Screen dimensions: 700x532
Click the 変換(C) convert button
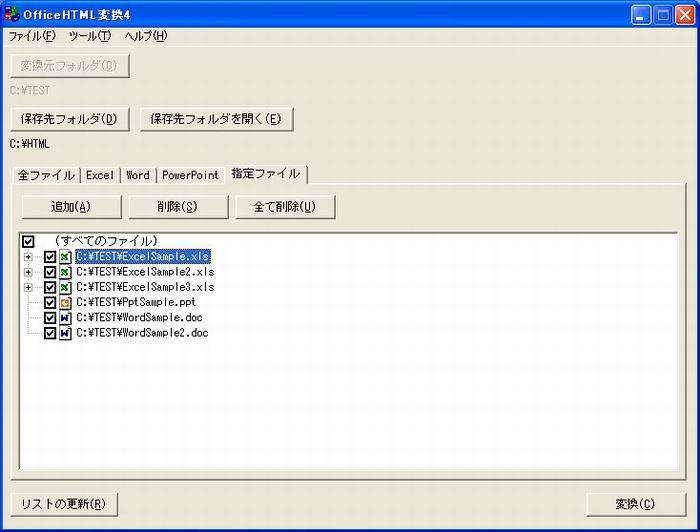click(x=636, y=504)
